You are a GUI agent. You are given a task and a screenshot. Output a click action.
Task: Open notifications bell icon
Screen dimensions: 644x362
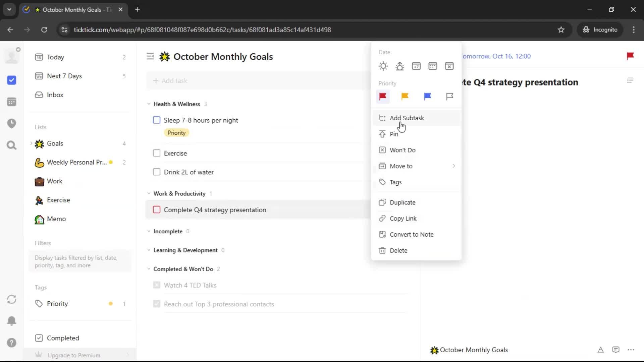[x=12, y=321]
